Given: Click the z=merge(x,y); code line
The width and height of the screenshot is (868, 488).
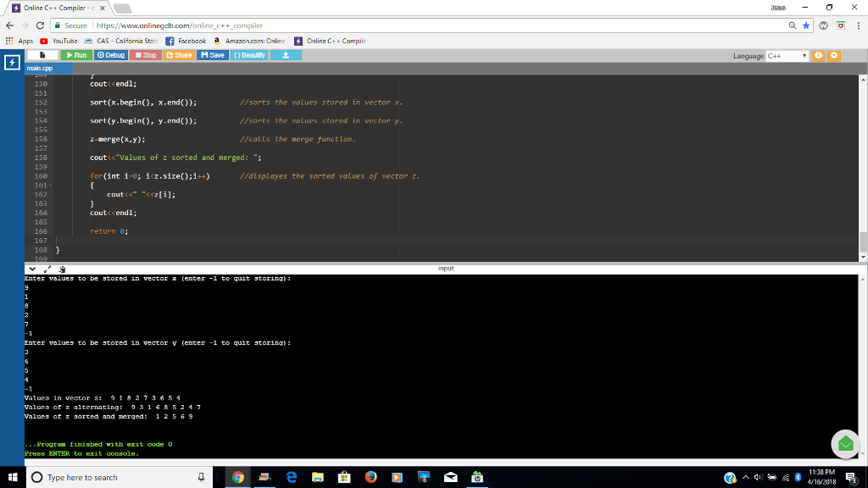Looking at the screenshot, I should pos(117,139).
